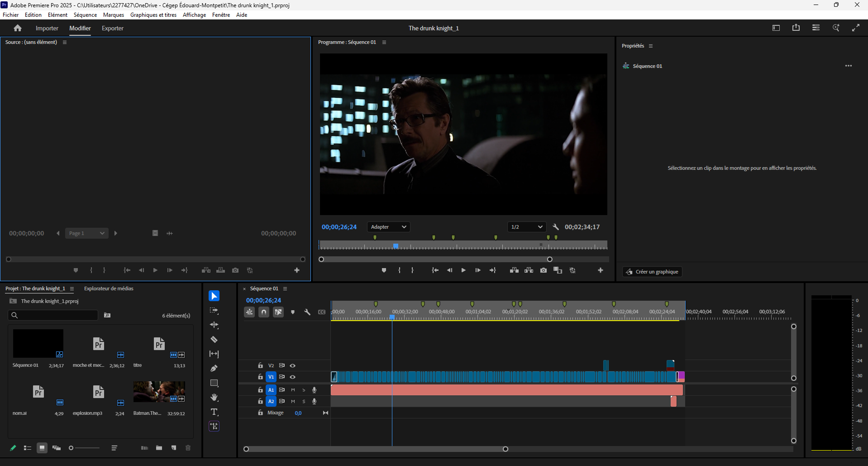Open the Séquence menu
Image resolution: width=868 pixels, height=466 pixels.
point(85,15)
